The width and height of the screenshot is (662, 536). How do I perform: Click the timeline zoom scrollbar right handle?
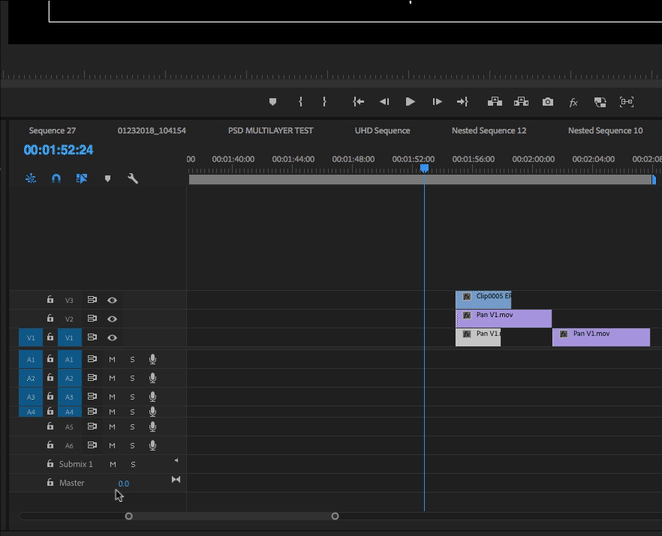[335, 516]
